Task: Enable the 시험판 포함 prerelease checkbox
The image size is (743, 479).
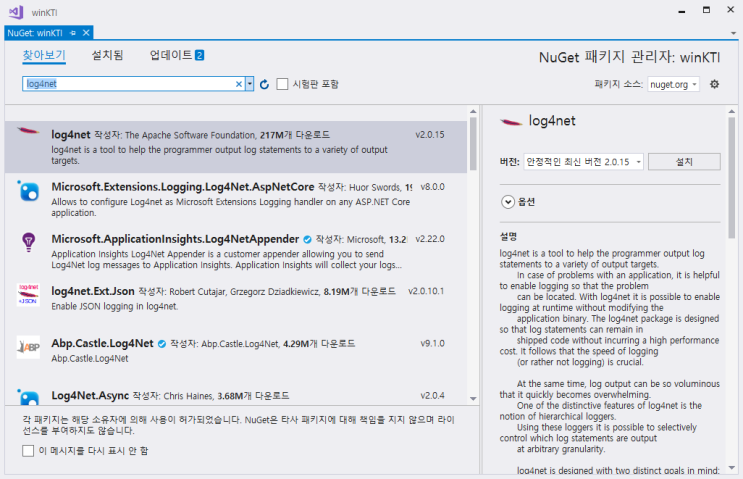Action: pos(282,84)
